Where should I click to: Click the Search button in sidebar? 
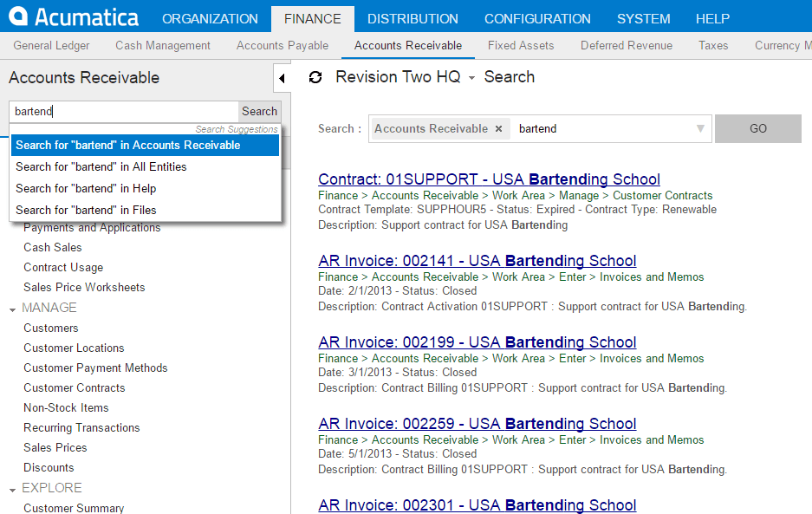[x=259, y=112]
